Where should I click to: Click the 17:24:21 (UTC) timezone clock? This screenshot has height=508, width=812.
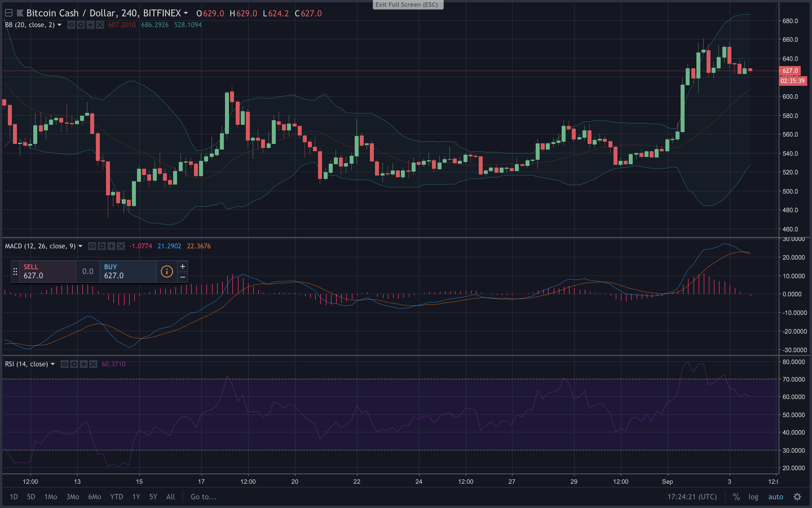click(x=692, y=497)
